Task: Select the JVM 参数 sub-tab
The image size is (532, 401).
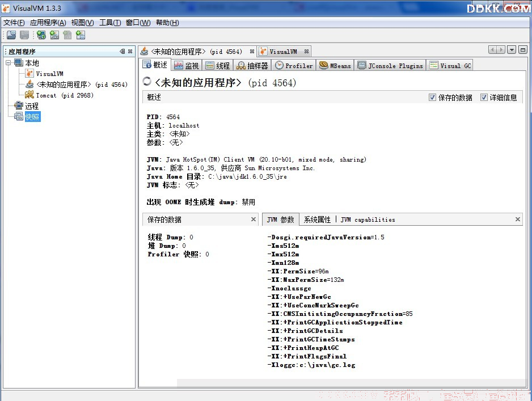Action: point(281,220)
